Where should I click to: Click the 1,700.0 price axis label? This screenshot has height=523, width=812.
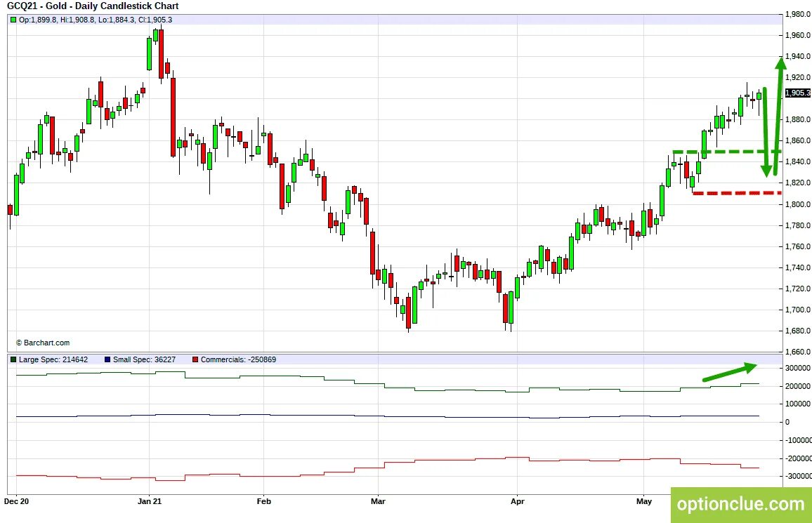(x=797, y=310)
